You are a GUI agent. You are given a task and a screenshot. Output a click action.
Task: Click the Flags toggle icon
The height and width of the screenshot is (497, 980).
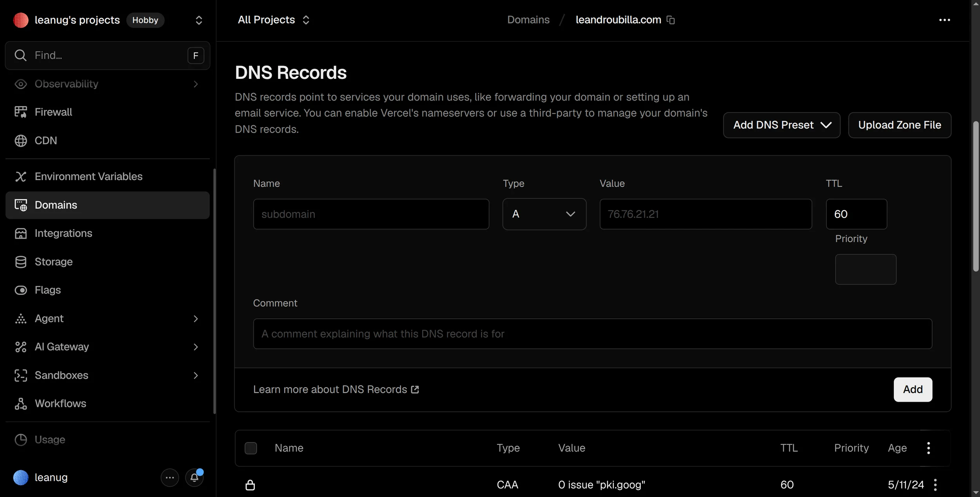coord(21,290)
